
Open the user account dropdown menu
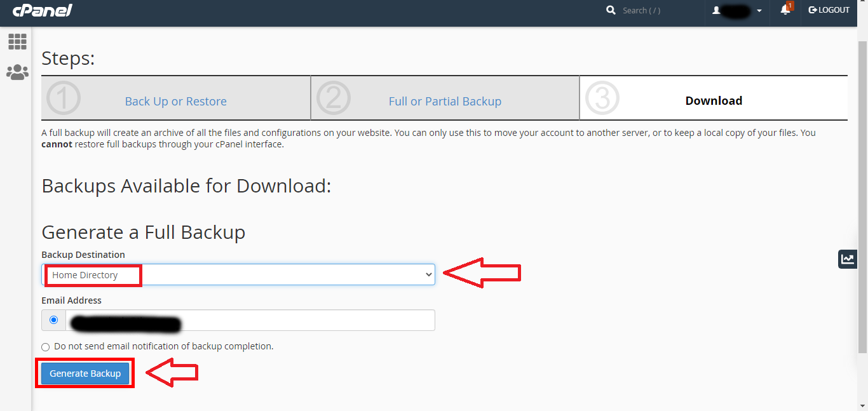(737, 11)
